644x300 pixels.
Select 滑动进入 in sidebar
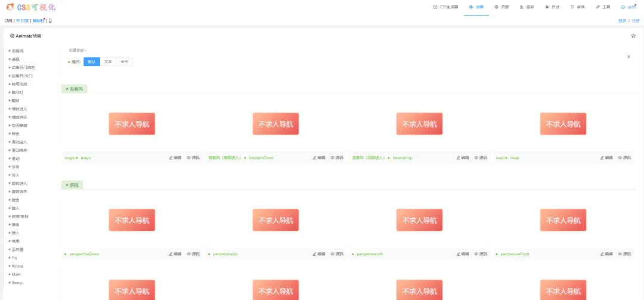[x=18, y=142]
